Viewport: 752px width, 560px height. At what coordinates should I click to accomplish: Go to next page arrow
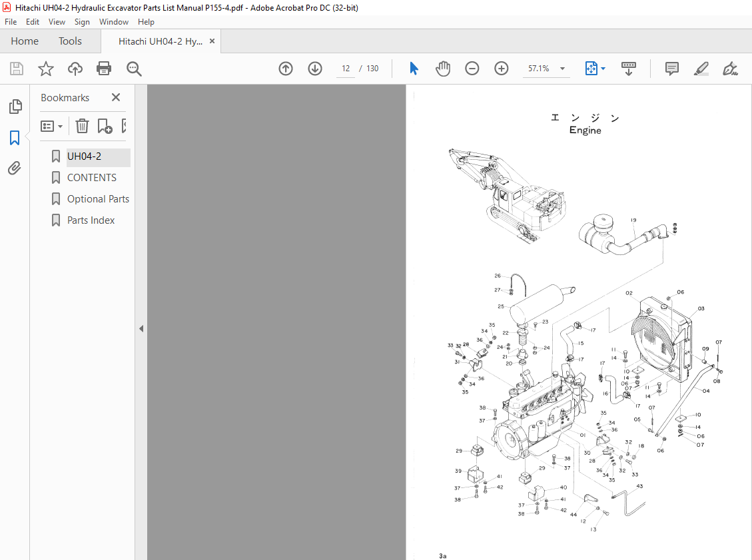pyautogui.click(x=314, y=69)
